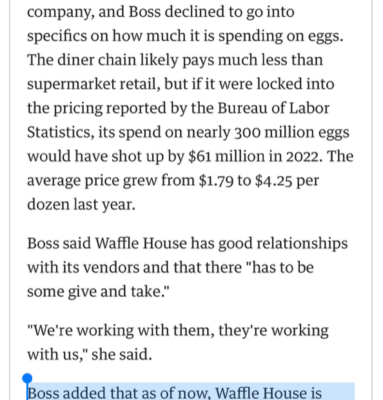Tap '300 million eggs' in the article

click(292, 132)
